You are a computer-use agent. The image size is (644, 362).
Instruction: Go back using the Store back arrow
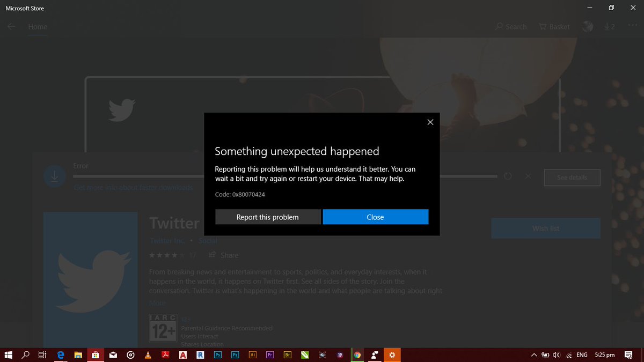[x=11, y=26]
